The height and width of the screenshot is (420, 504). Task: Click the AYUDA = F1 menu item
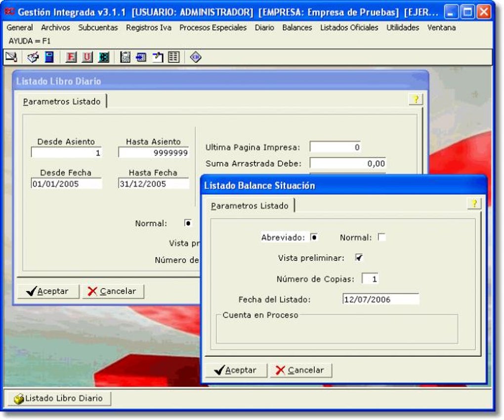click(29, 41)
